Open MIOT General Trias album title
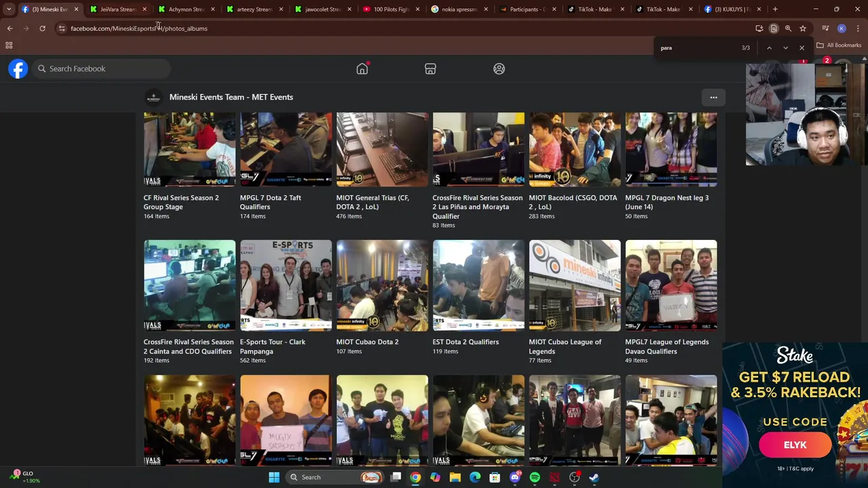This screenshot has height=488, width=868. coord(372,202)
